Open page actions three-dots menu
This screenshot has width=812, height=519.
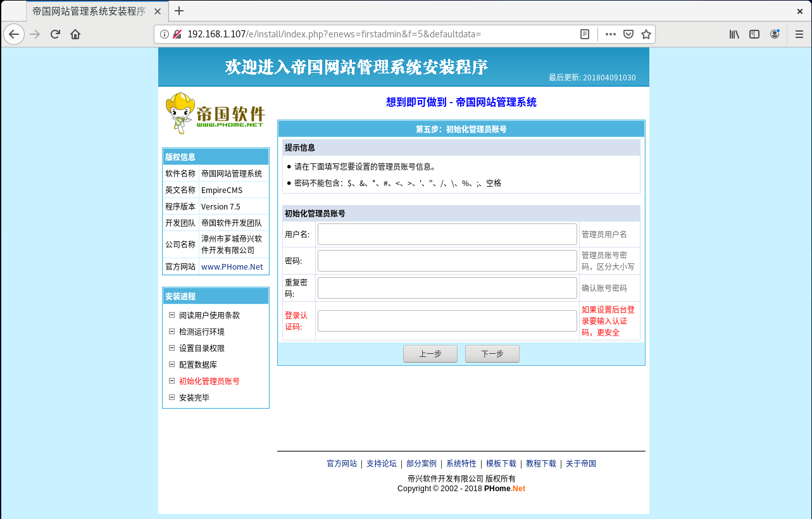pyautogui.click(x=610, y=34)
